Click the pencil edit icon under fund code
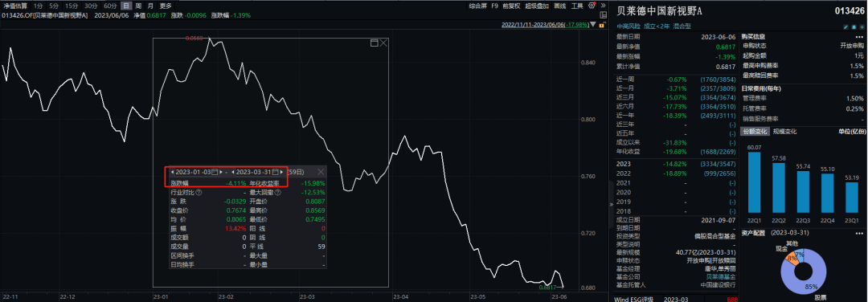The image size is (868, 302). (845, 27)
